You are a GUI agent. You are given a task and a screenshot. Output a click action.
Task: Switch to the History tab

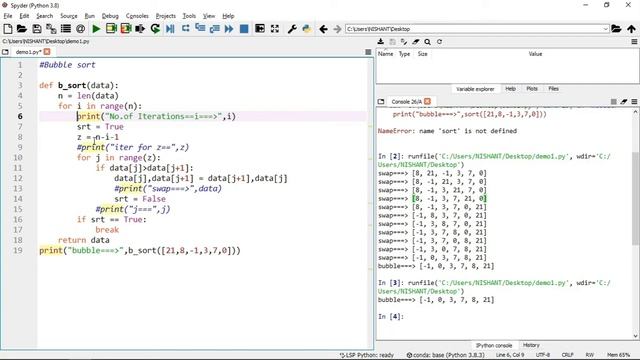pos(531,345)
